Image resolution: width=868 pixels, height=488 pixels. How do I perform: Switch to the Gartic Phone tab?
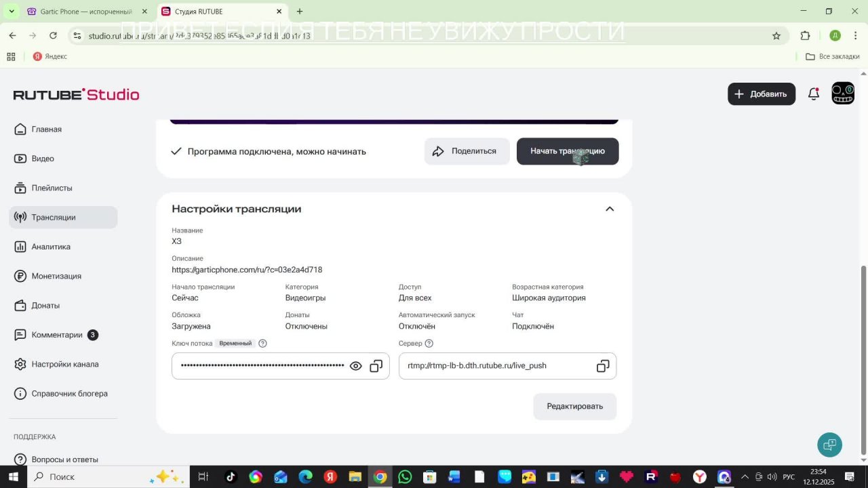coord(85,12)
